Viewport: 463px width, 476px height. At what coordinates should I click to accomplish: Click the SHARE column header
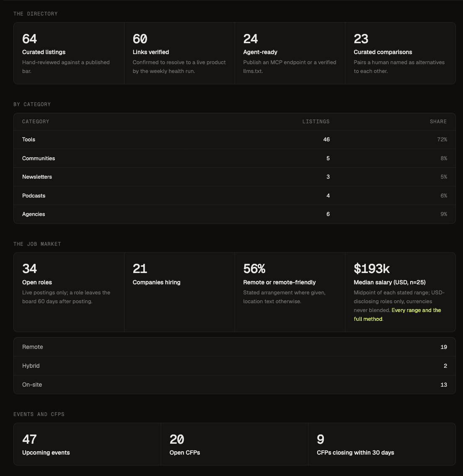tap(438, 122)
